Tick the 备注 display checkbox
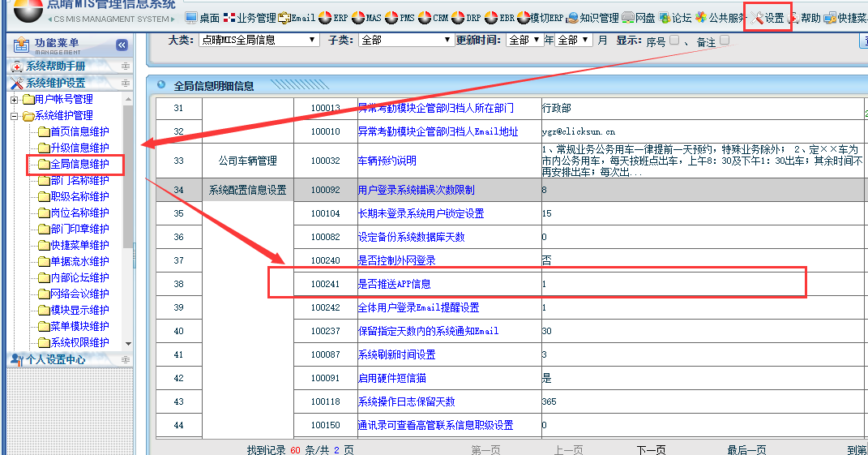 [725, 40]
